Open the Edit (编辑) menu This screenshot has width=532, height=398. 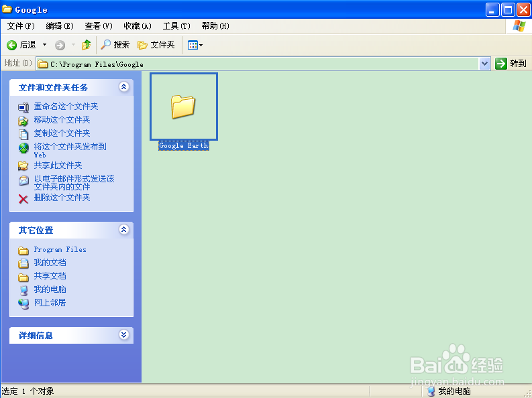60,26
